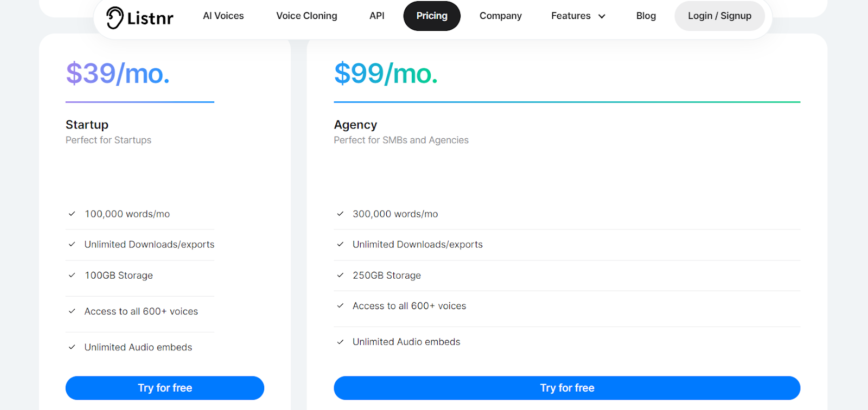Click the Login / Signup button
This screenshot has height=410, width=868.
(719, 16)
